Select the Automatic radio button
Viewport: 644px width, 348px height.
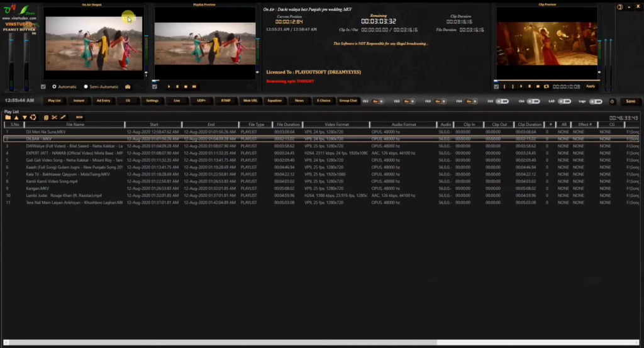(54, 86)
